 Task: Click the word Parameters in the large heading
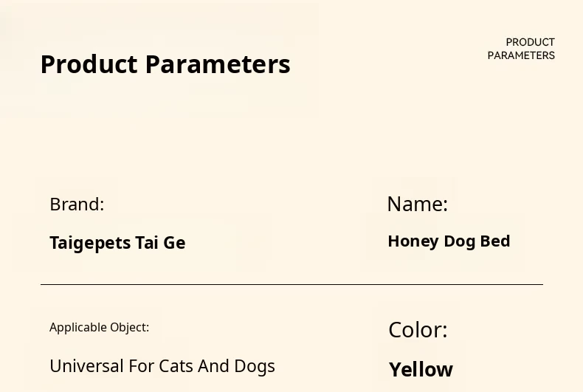(x=218, y=64)
